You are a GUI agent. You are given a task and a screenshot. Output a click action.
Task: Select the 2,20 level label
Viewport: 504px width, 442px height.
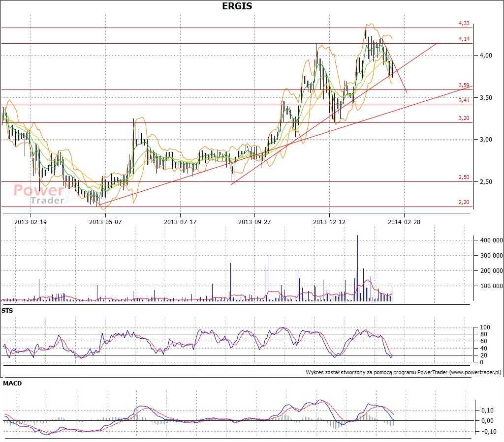464,202
